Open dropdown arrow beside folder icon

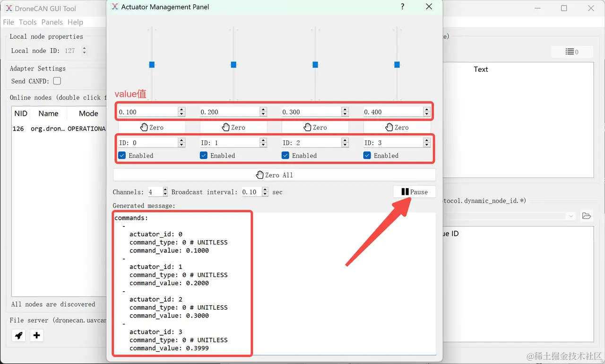571,216
